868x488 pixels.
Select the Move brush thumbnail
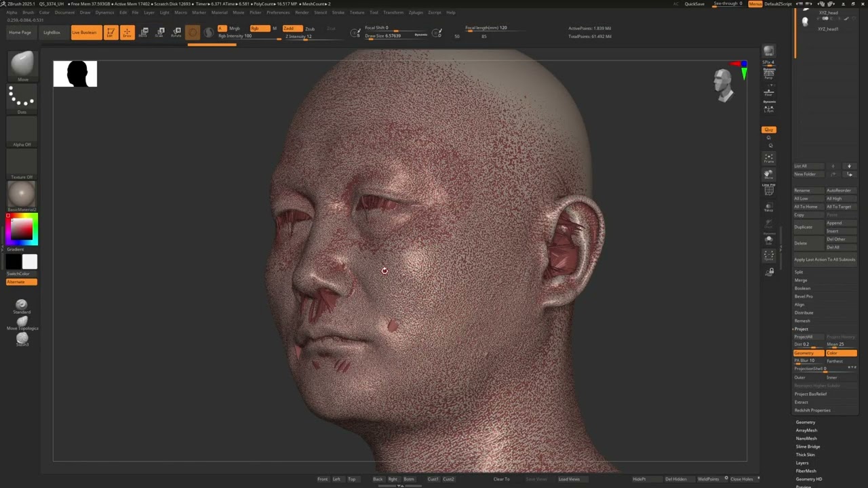(x=22, y=65)
